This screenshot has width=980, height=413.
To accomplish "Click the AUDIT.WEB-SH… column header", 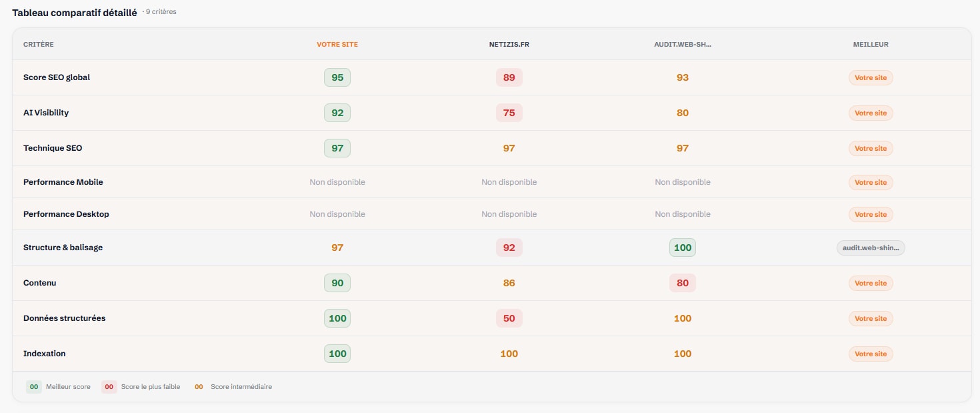I will [x=683, y=45].
